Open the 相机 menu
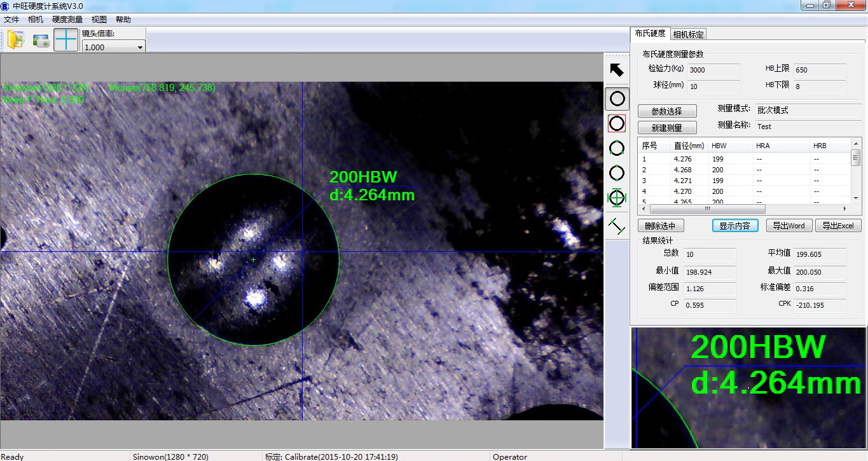Screen dimensions: 868x461 (36, 20)
